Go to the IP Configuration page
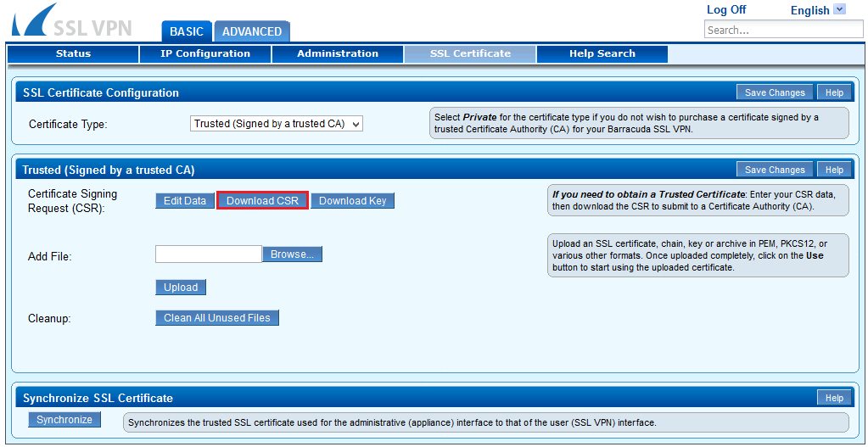 205,53
